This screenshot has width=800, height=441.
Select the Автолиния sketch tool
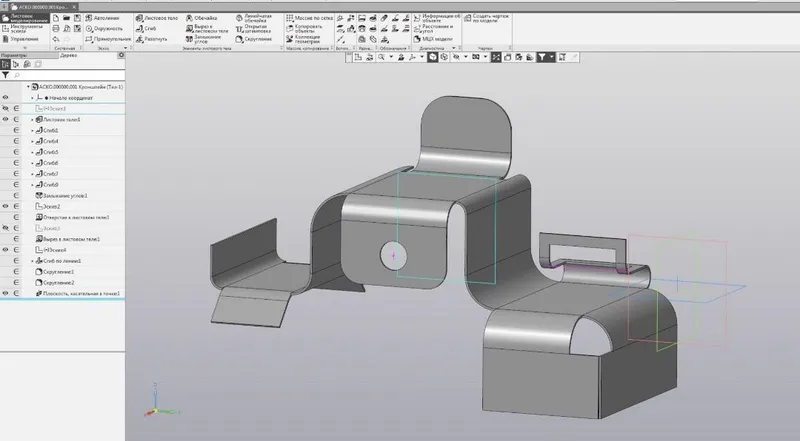click(103, 18)
